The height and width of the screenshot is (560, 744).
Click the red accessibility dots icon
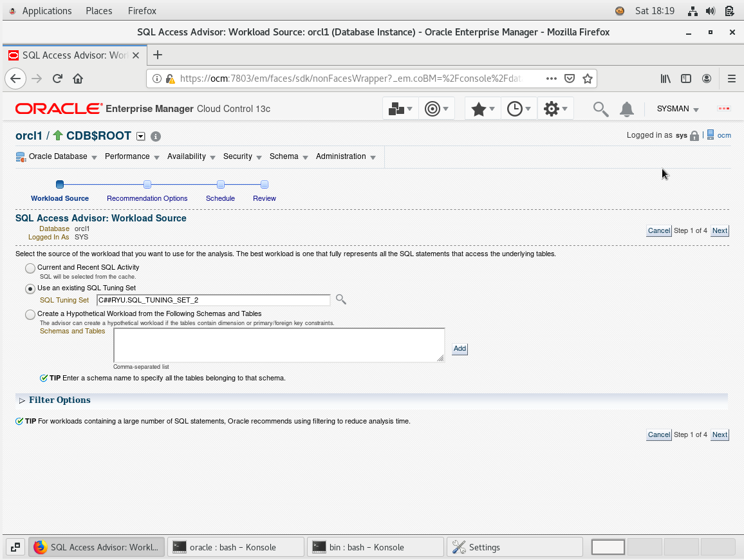click(723, 109)
